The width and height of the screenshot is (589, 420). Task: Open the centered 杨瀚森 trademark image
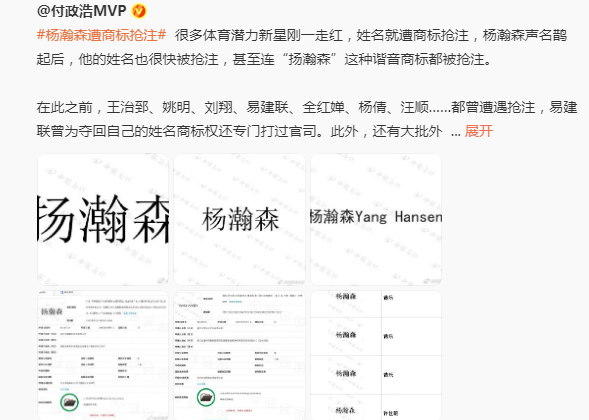(x=240, y=219)
